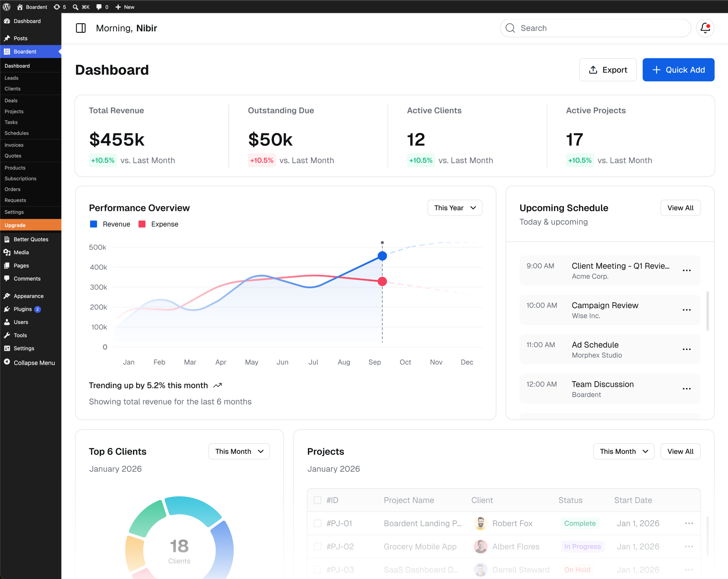The height and width of the screenshot is (579, 728).
Task: Toggle the Revenue legend series
Action: (110, 224)
